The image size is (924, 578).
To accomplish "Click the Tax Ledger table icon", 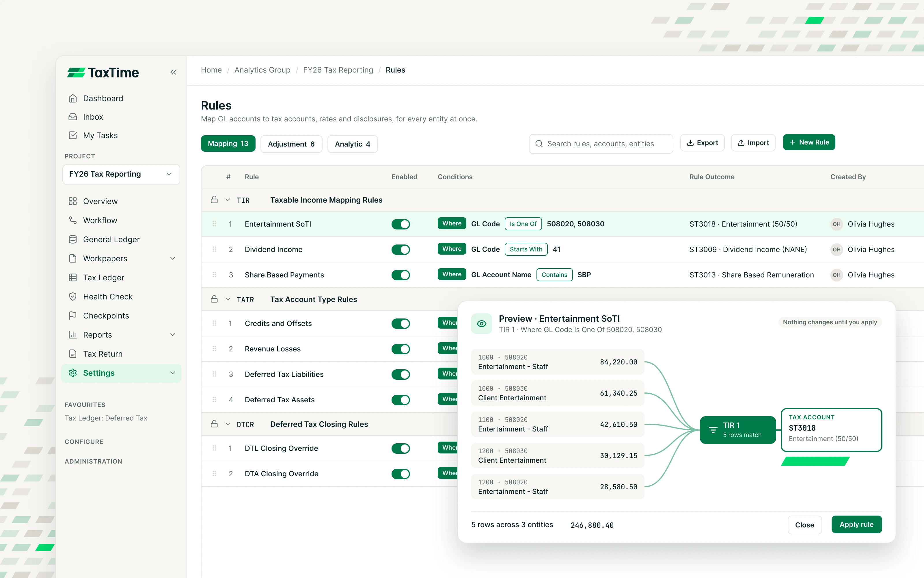I will point(72,277).
